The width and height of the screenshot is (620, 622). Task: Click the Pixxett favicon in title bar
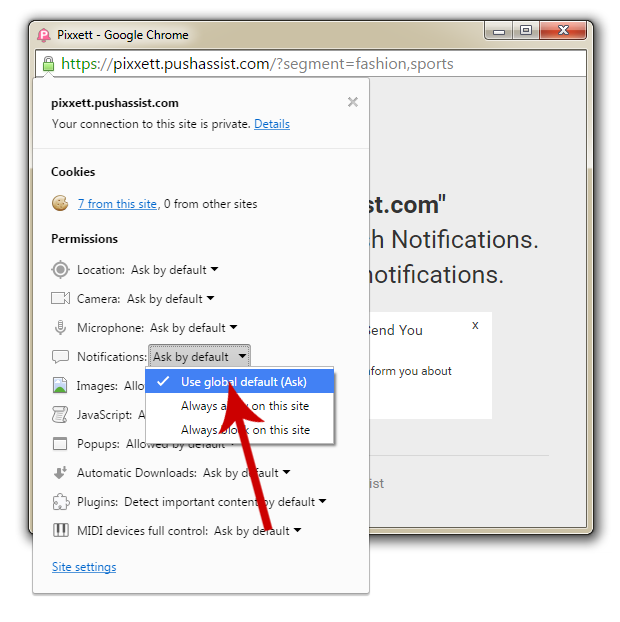pyautogui.click(x=44, y=35)
